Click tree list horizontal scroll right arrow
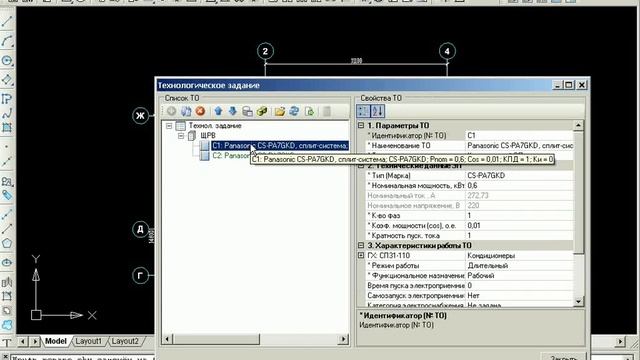Screen dimensions: 640x360 (344, 339)
